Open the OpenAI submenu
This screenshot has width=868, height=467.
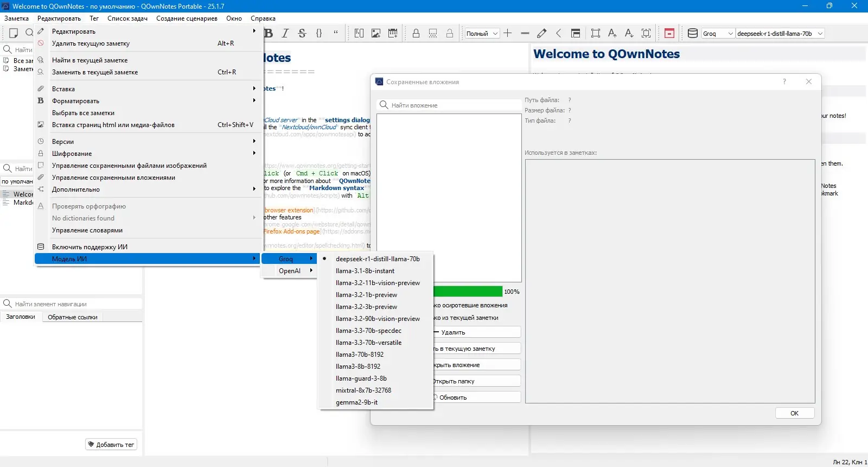[290, 271]
